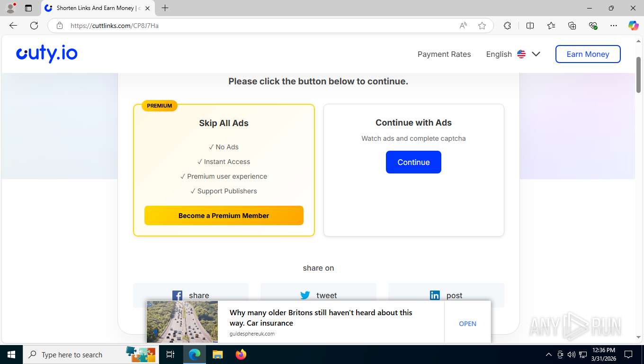
Task: Open Settings and more ellipsis menu
Action: coord(614,26)
